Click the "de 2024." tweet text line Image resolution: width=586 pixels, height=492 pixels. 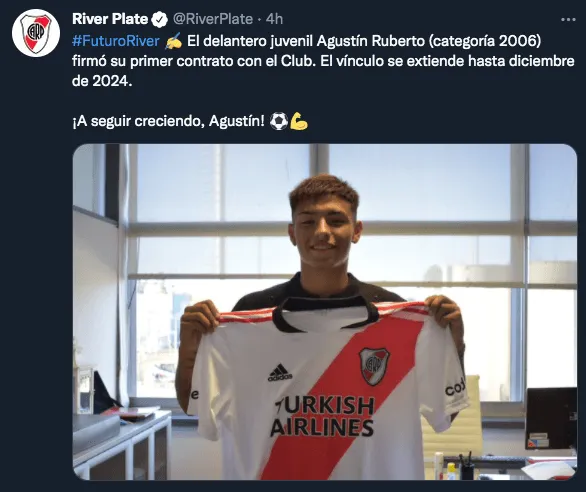click(x=102, y=81)
